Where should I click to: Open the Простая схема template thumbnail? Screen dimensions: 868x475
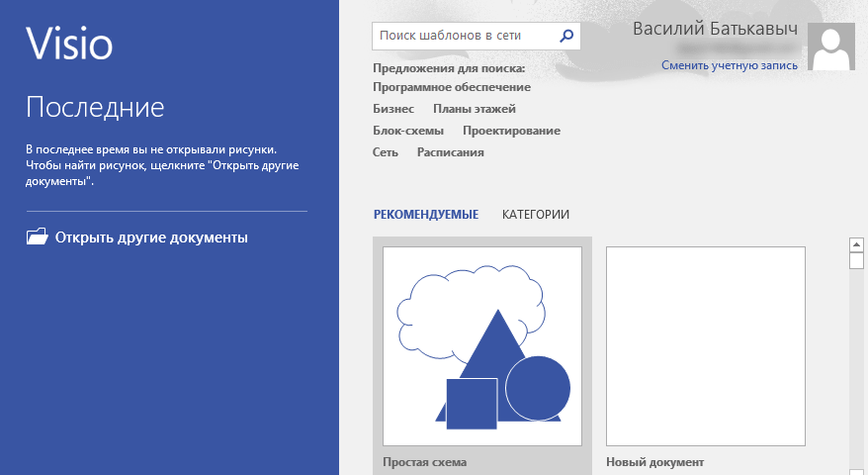482,346
